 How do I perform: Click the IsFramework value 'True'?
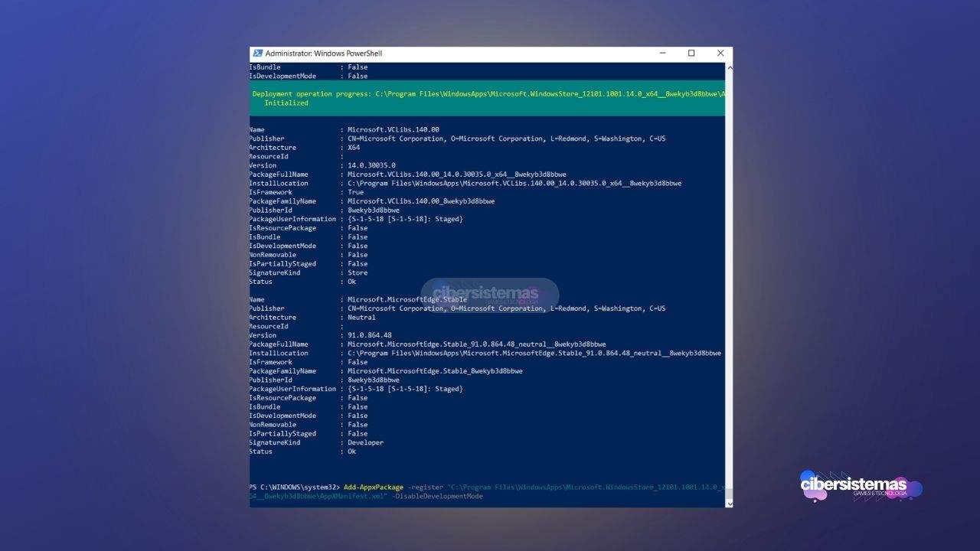tap(356, 192)
